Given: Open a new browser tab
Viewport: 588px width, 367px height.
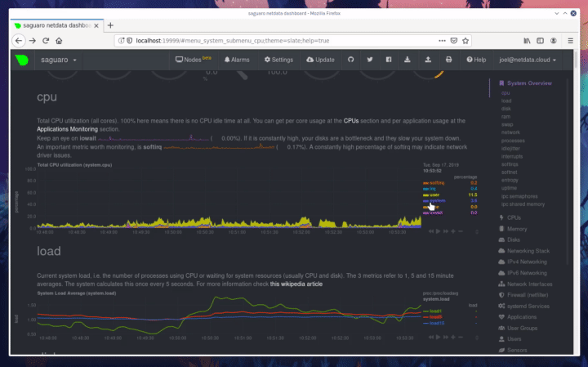Looking at the screenshot, I should click(110, 25).
